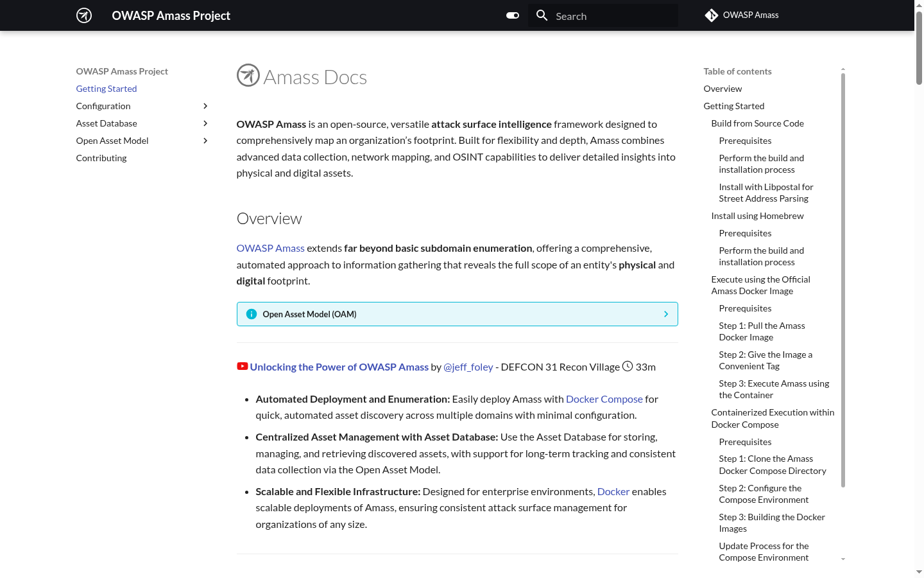Jump to Step 1: Clone Amass Docker Compose Directory
Viewport: 924px width, 578px height.
click(773, 464)
